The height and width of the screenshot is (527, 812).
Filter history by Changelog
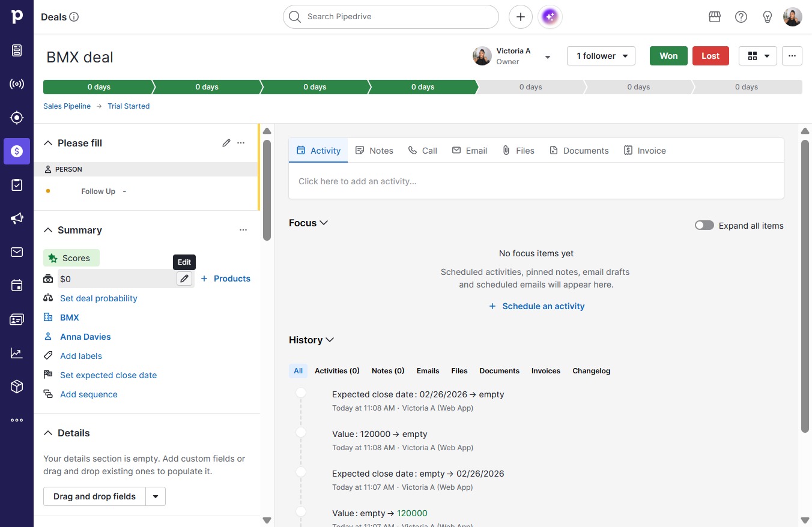(x=591, y=371)
